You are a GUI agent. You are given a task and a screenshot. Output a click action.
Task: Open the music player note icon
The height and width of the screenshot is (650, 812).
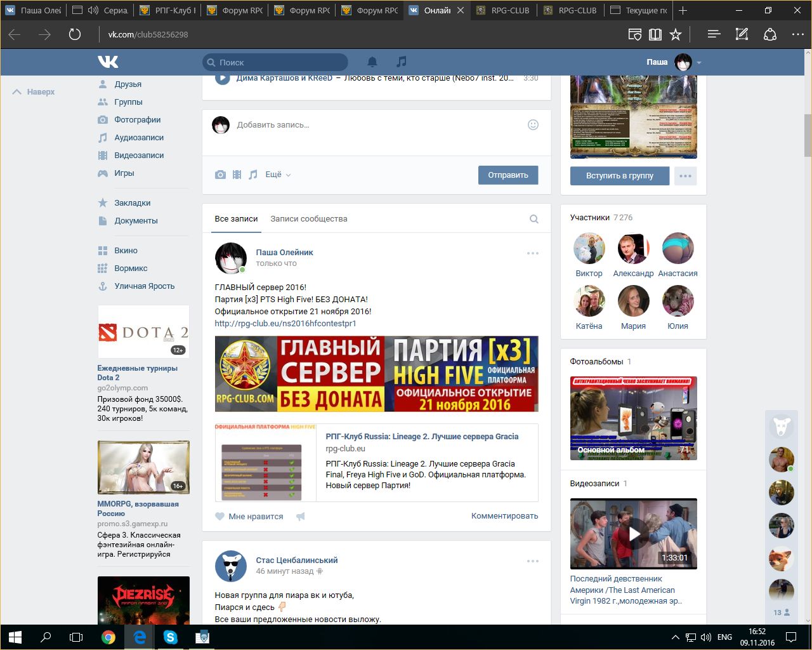(401, 62)
